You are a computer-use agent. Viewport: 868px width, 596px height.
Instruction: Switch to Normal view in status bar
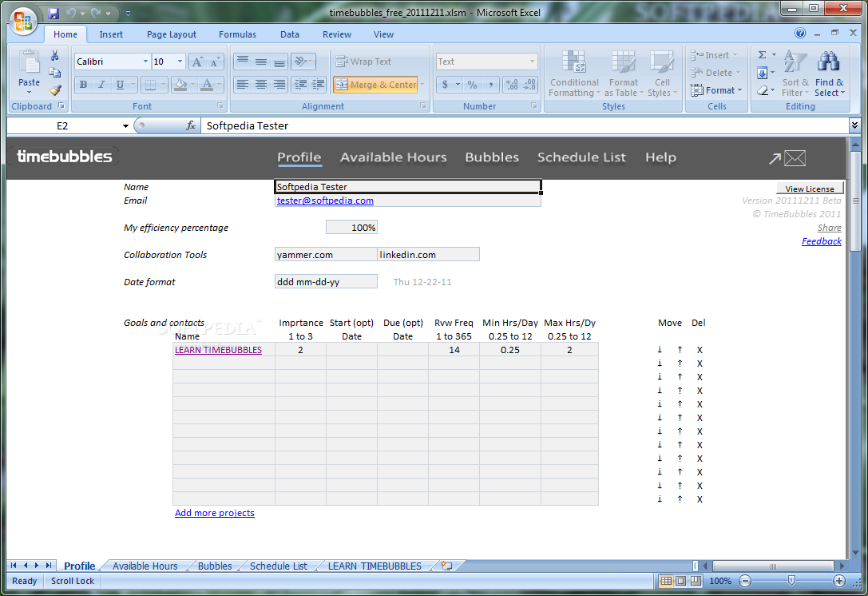[x=666, y=581]
